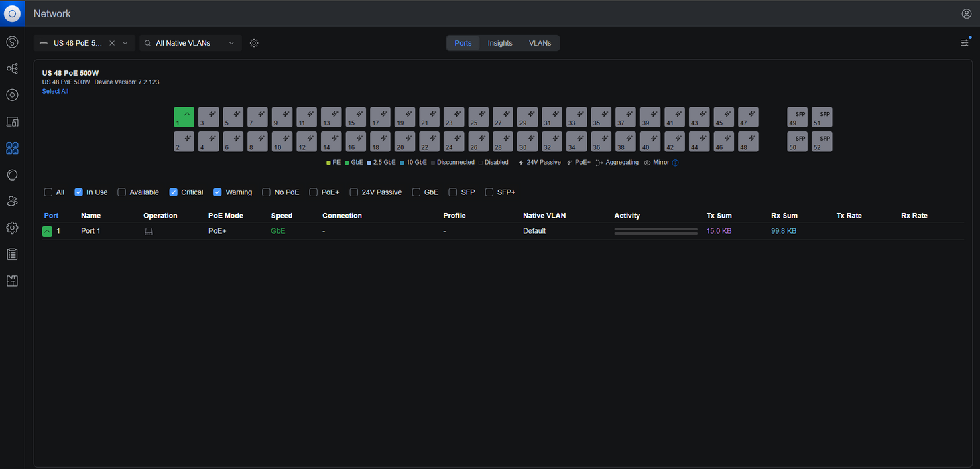Click the user account icon

click(x=966, y=13)
